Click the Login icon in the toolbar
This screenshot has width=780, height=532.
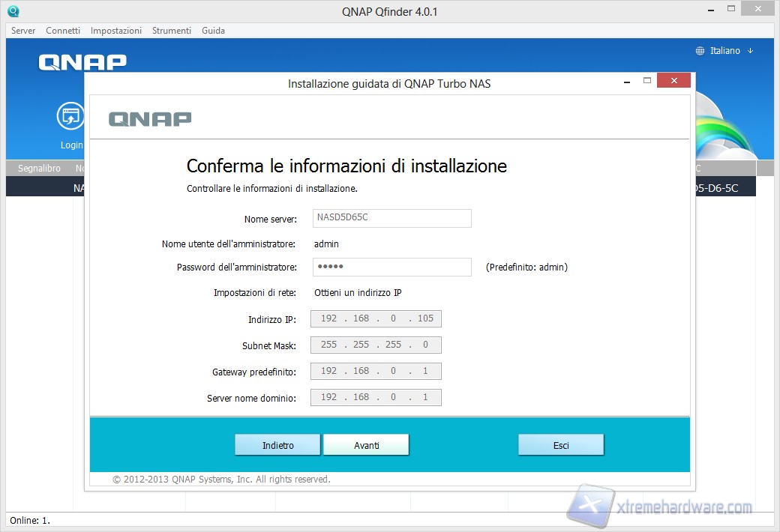click(70, 117)
